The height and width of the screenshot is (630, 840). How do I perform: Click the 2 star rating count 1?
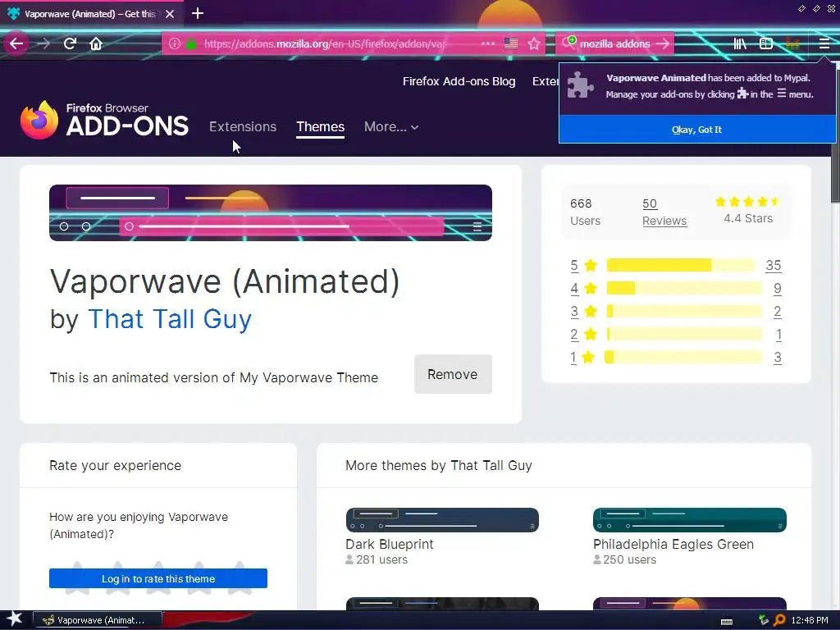click(x=778, y=335)
